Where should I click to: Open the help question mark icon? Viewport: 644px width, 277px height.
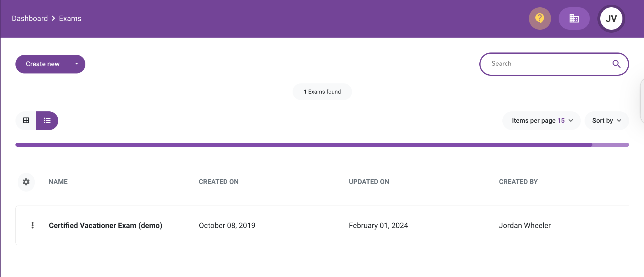[x=540, y=18]
